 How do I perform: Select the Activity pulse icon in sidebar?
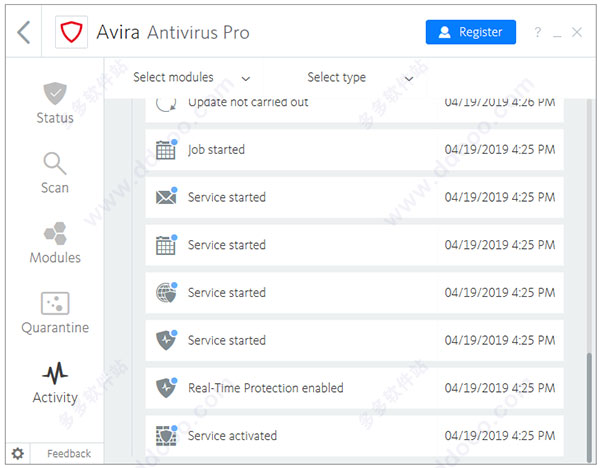[55, 373]
